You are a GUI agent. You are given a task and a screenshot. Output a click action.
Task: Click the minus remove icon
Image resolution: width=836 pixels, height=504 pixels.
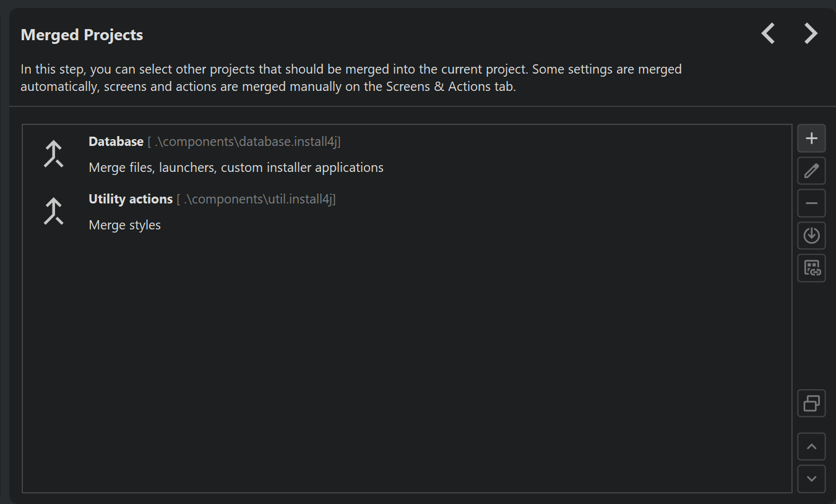click(811, 203)
